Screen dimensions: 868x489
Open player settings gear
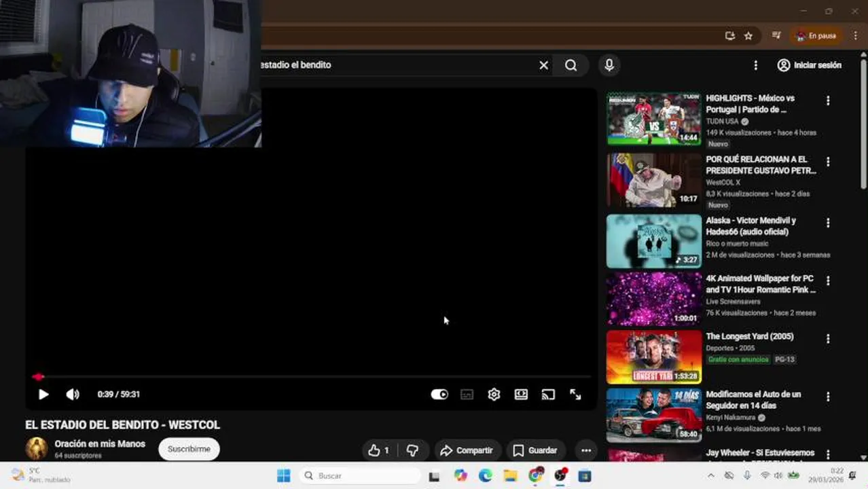pos(494,394)
